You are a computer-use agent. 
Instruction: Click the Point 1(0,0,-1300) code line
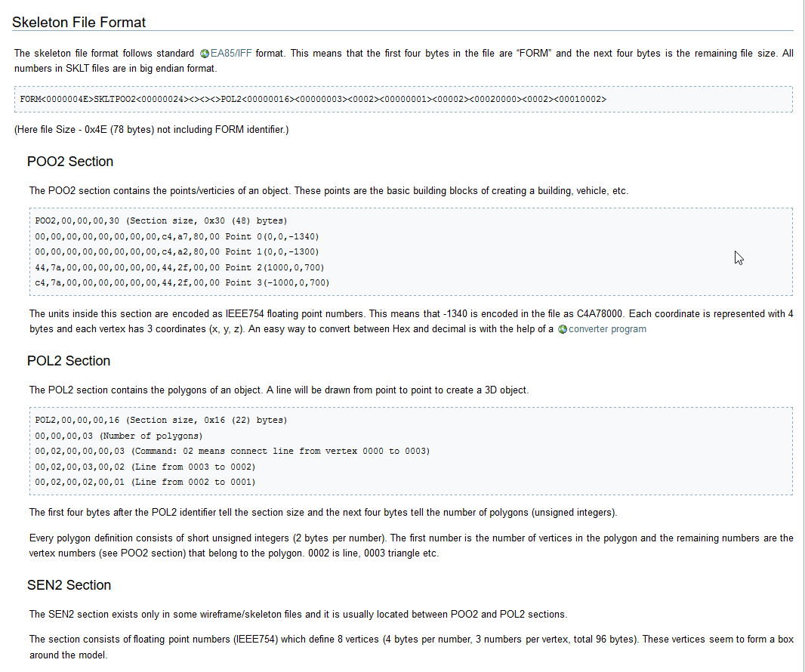[x=182, y=251]
